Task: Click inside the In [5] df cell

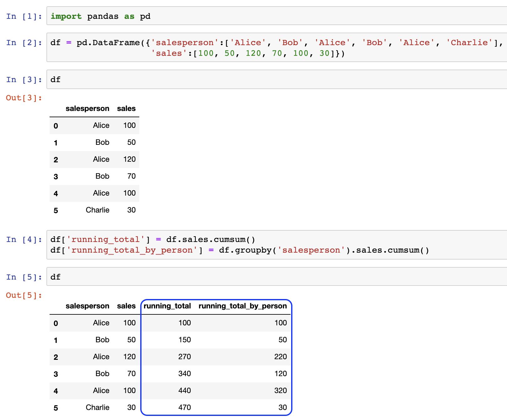Action: point(277,277)
